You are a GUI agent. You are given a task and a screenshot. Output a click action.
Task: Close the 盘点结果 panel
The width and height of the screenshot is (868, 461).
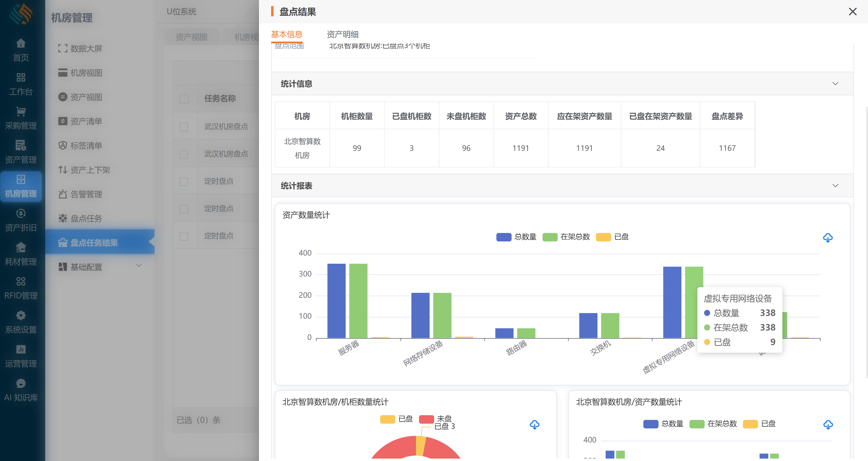click(x=853, y=12)
